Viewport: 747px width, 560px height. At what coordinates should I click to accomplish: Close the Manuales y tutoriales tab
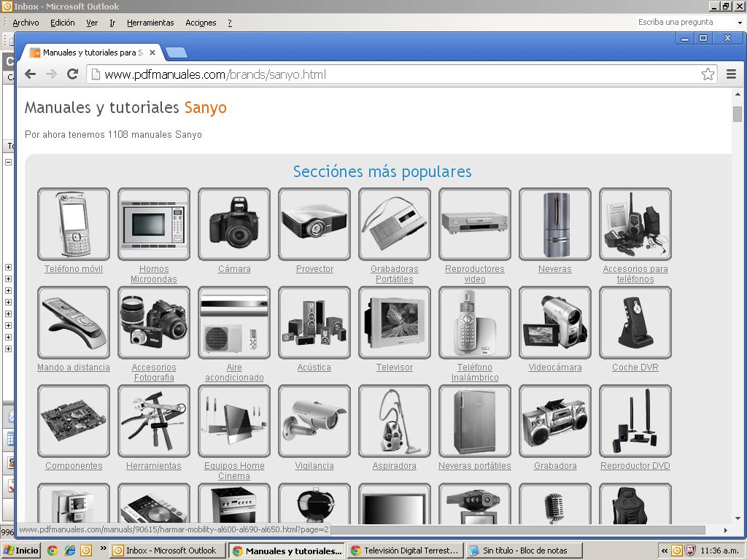(152, 52)
